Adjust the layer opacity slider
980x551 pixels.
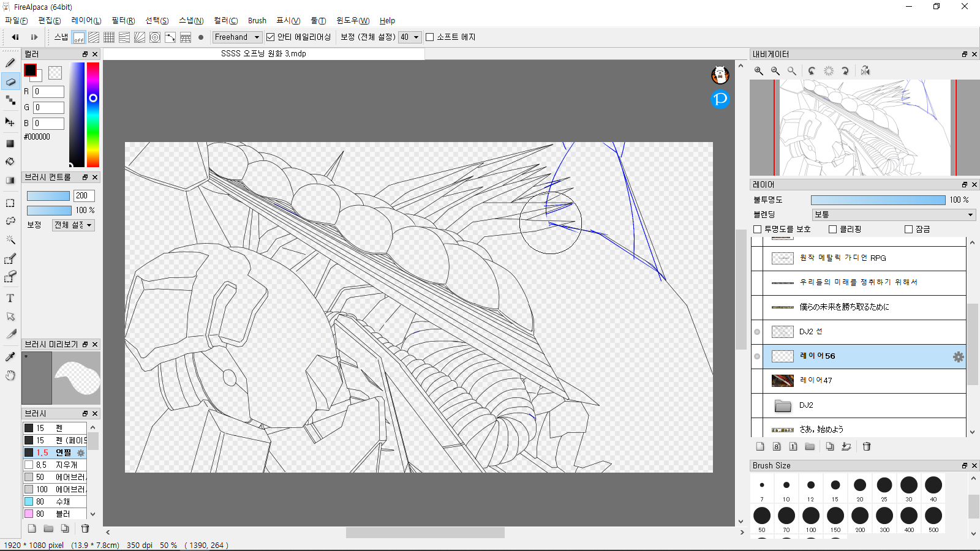[878, 200]
